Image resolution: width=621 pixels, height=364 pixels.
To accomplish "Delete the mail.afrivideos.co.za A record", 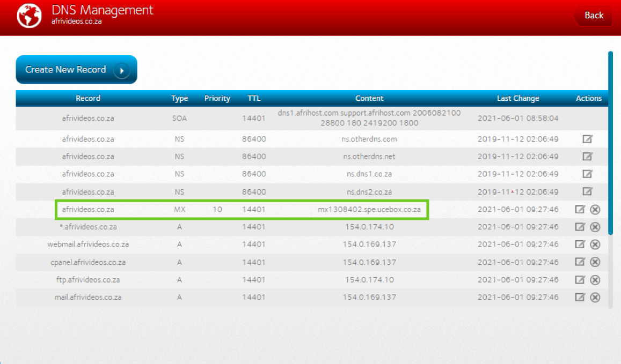I will [x=595, y=298].
